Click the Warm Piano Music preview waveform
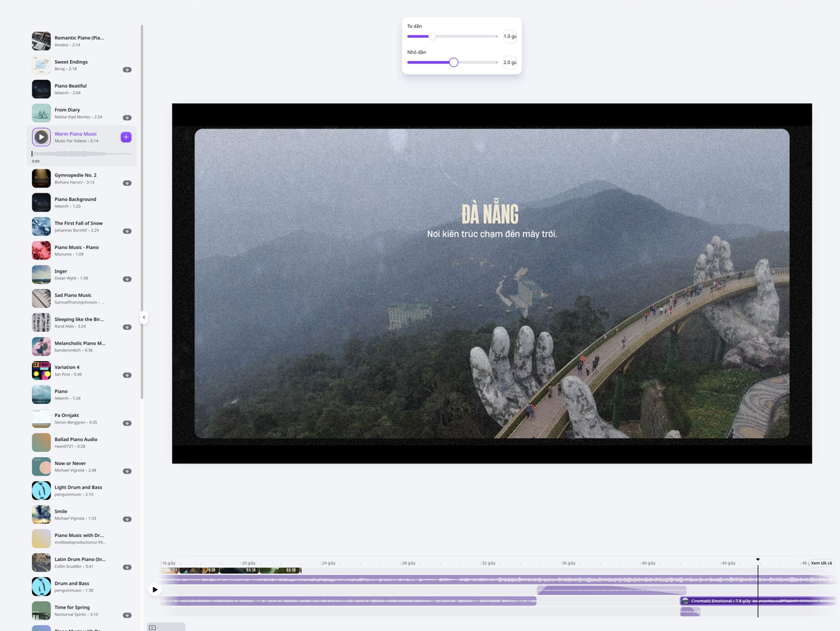840x631 pixels. [81, 153]
